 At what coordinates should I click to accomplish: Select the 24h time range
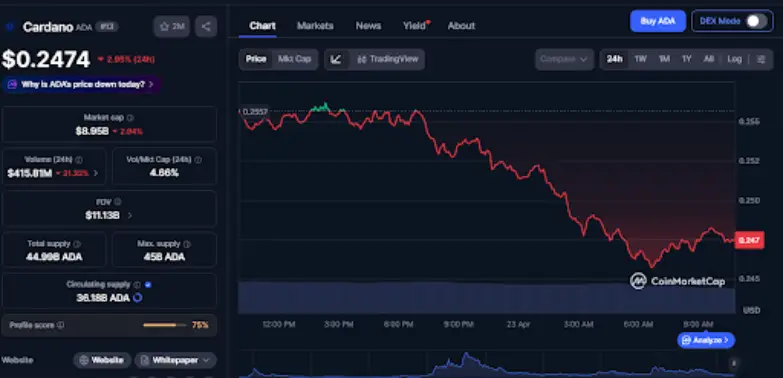tap(615, 59)
